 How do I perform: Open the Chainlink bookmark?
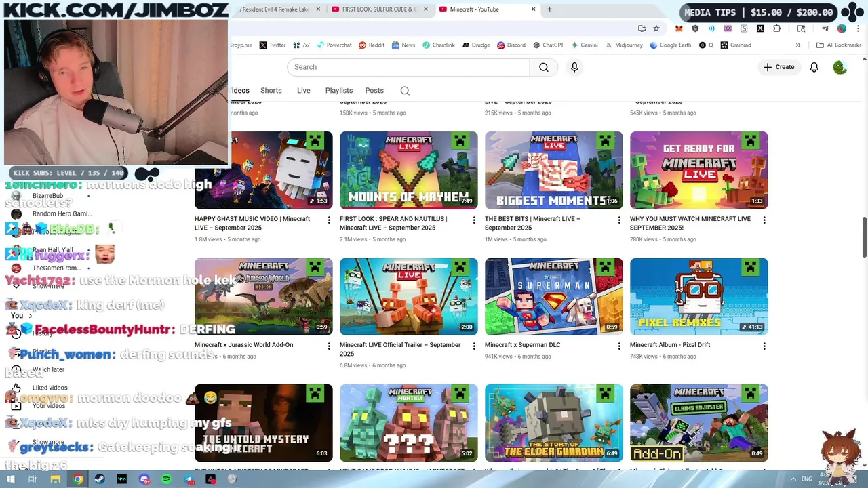(x=439, y=45)
